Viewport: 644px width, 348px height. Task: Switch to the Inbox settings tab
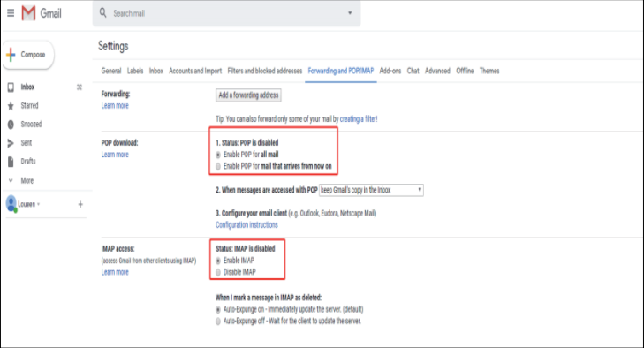click(x=156, y=71)
